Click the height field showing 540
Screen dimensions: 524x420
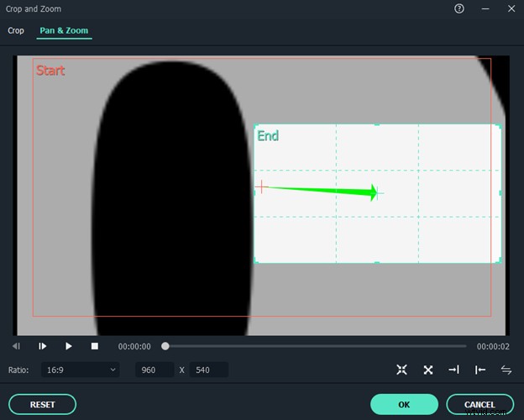pos(209,370)
